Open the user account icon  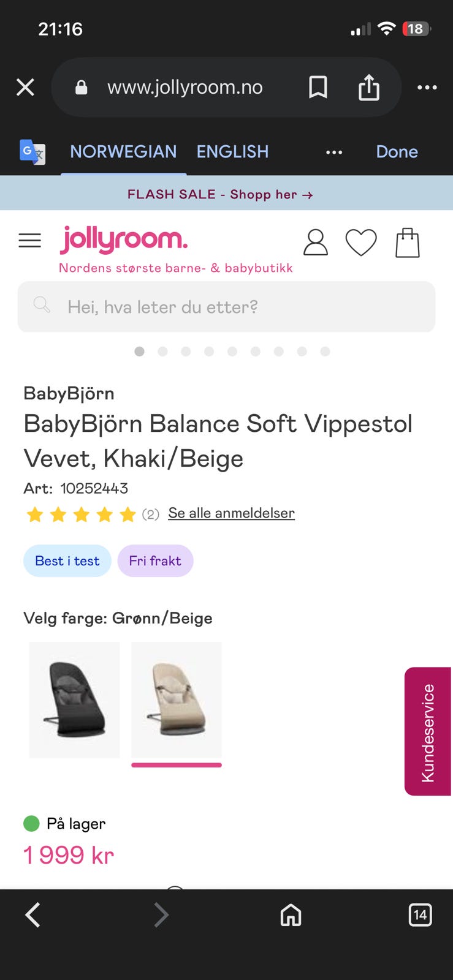pyautogui.click(x=315, y=243)
